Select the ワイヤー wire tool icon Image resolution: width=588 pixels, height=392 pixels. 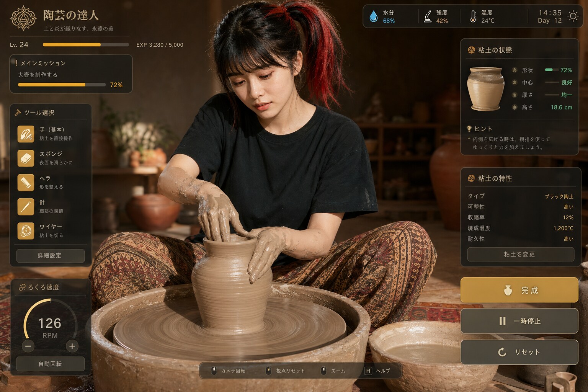tap(26, 231)
